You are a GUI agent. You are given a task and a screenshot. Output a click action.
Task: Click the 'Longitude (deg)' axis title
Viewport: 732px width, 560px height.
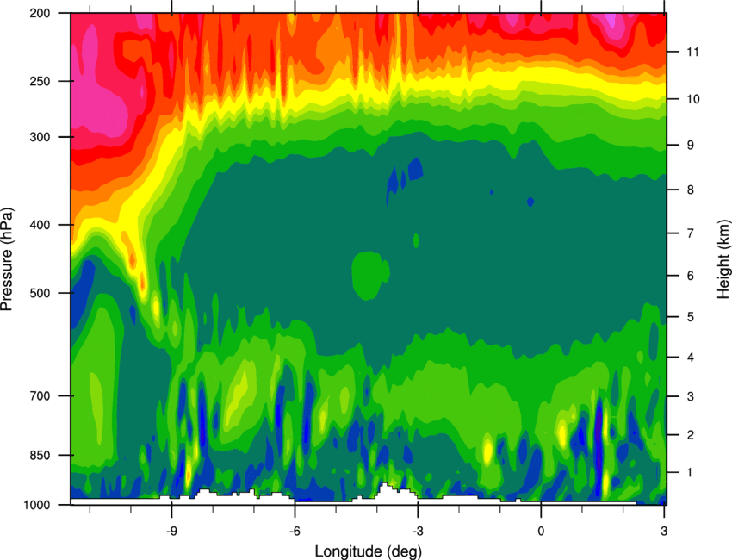(x=368, y=551)
